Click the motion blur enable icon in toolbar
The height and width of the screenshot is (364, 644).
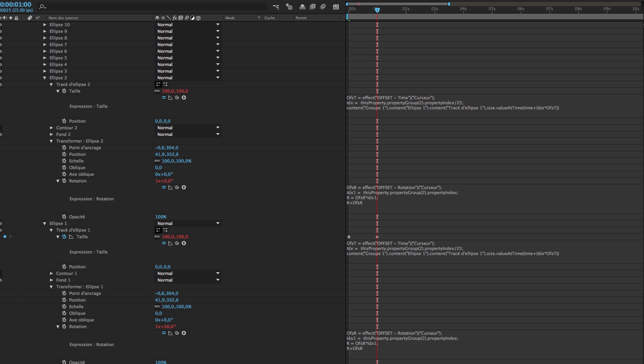[323, 7]
